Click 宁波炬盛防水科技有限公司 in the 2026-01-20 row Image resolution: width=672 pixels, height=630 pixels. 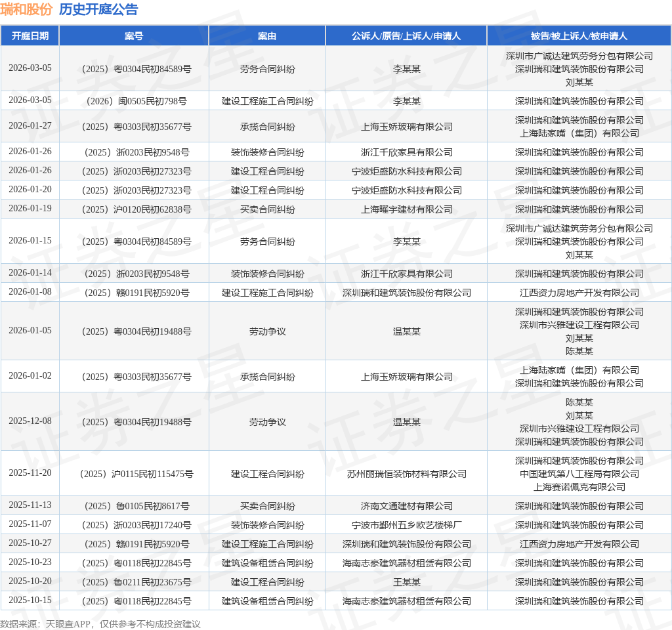[x=406, y=190]
